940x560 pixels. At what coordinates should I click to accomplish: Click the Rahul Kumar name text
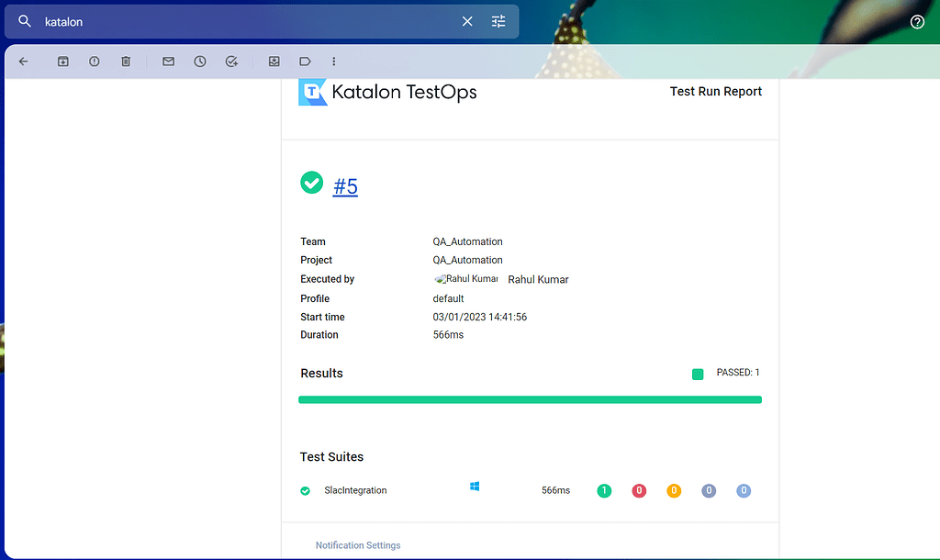click(538, 279)
